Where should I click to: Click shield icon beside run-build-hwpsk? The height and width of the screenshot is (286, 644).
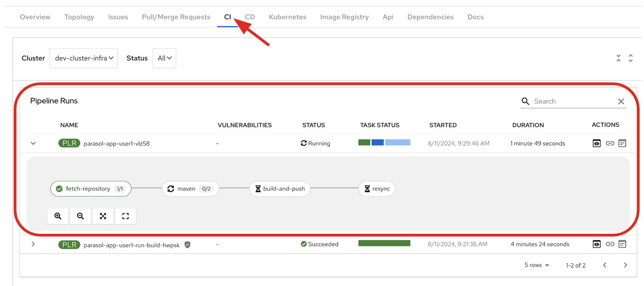click(187, 245)
